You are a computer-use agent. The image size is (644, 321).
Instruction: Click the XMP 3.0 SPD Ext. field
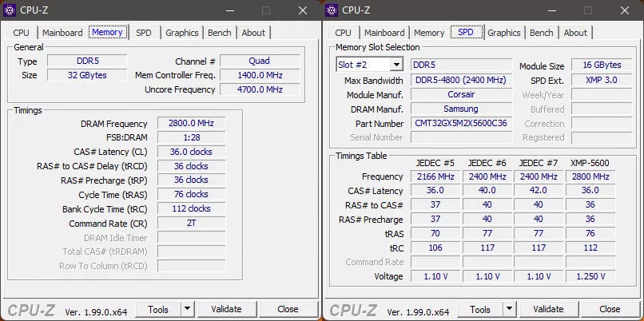pos(602,80)
